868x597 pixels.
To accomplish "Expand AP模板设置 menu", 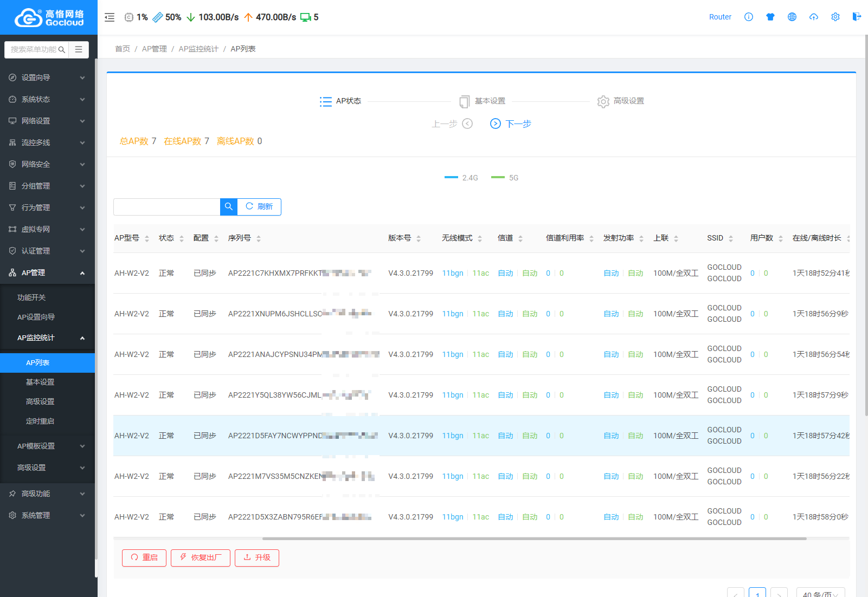I will (48, 446).
